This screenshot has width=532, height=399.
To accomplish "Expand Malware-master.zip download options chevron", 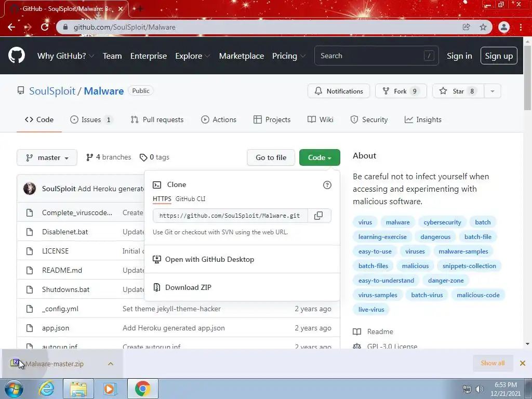I will coord(111,364).
